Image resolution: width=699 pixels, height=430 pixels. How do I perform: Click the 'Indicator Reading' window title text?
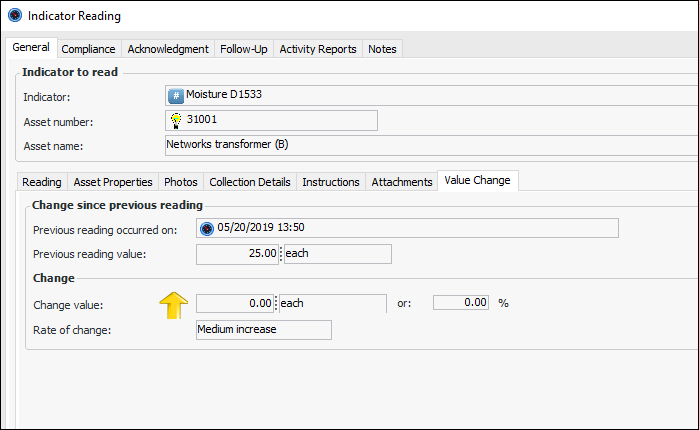(74, 16)
